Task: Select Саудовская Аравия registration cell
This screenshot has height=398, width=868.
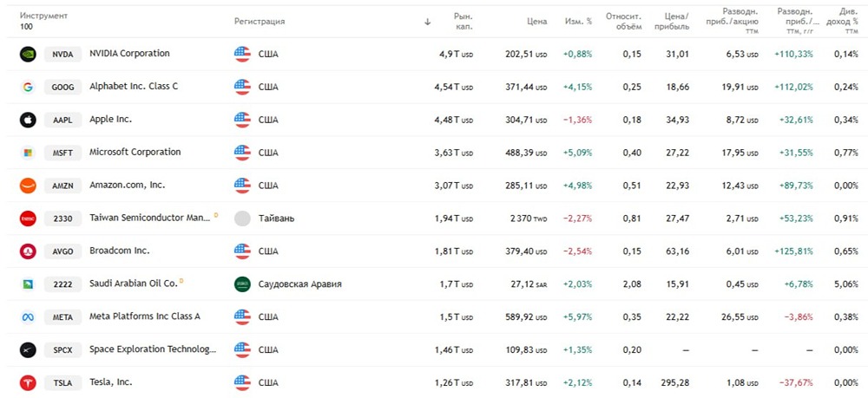Action: click(300, 284)
